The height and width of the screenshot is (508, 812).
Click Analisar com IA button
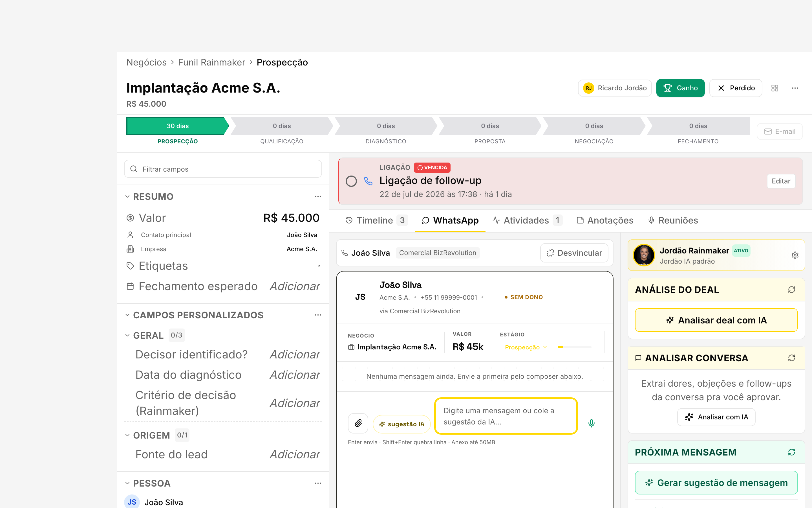716,417
